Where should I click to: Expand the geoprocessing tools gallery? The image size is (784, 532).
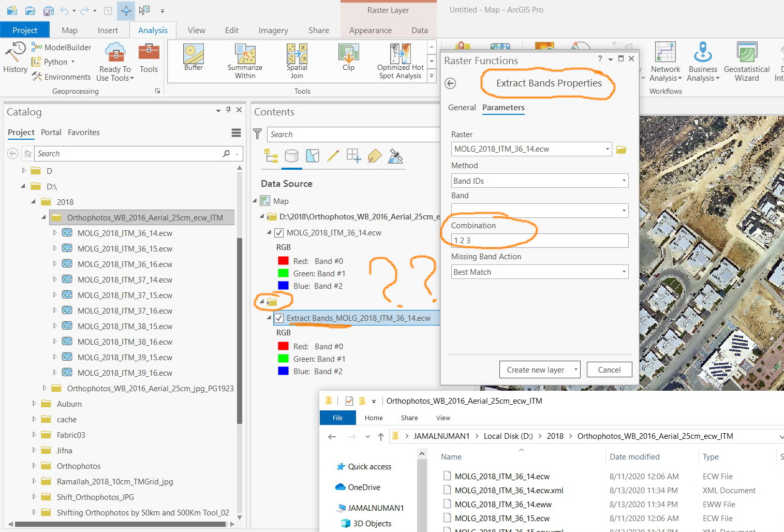click(432, 76)
